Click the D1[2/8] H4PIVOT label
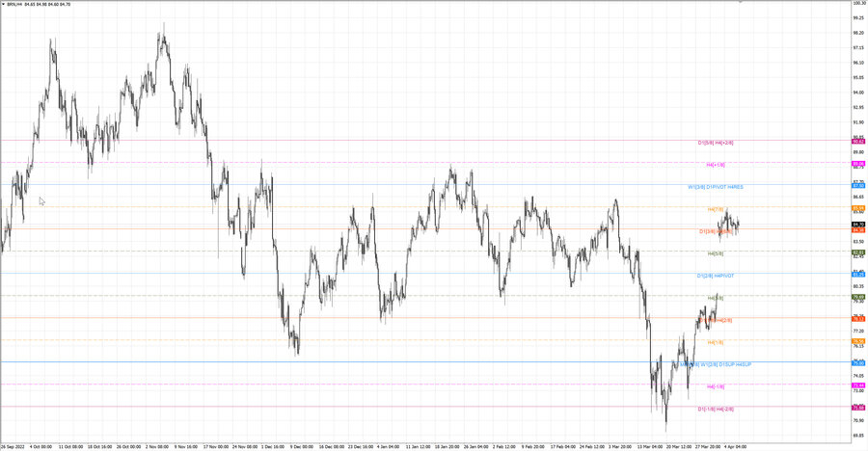Viewport: 868px width, 451px height. (x=716, y=276)
